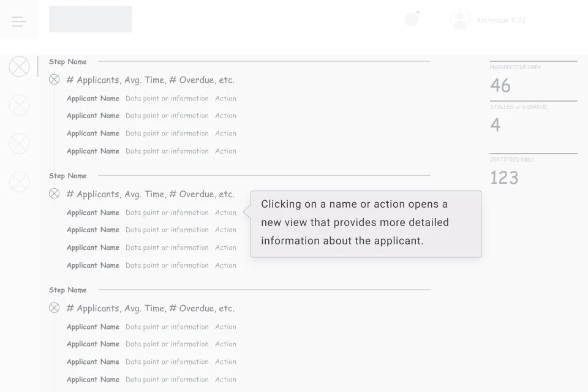Expand the third Step Name section
588x392 pixels.
[67, 289]
